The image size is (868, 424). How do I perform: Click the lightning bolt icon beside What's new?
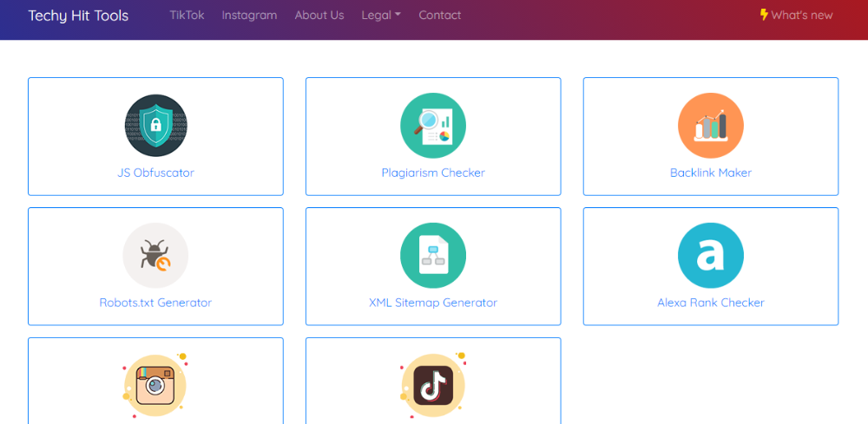coord(764,15)
